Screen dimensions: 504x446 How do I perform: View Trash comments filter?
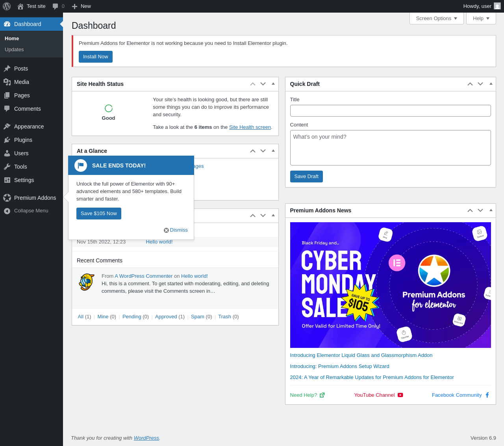point(224,317)
